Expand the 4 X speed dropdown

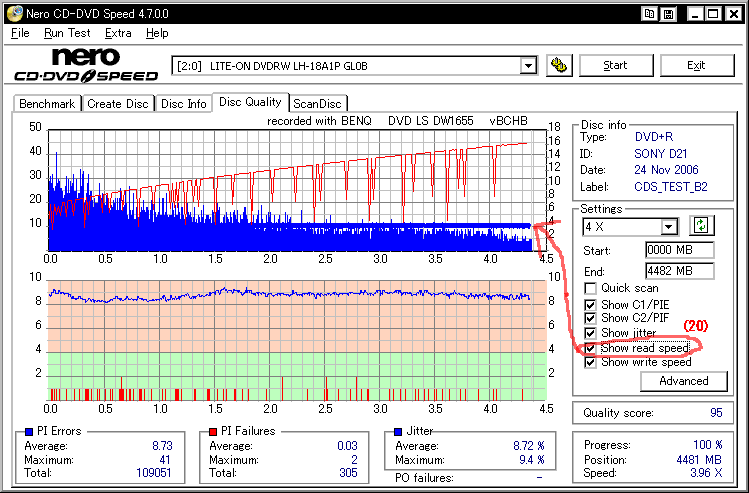point(669,227)
